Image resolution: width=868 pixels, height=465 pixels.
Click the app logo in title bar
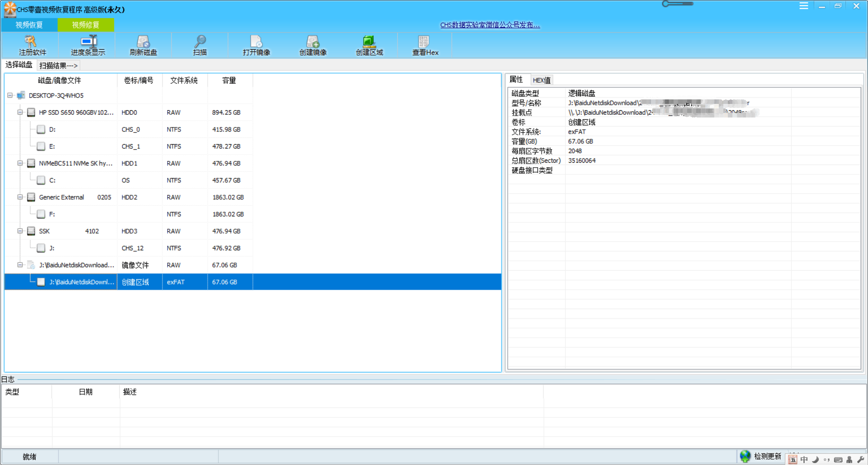click(x=9, y=9)
